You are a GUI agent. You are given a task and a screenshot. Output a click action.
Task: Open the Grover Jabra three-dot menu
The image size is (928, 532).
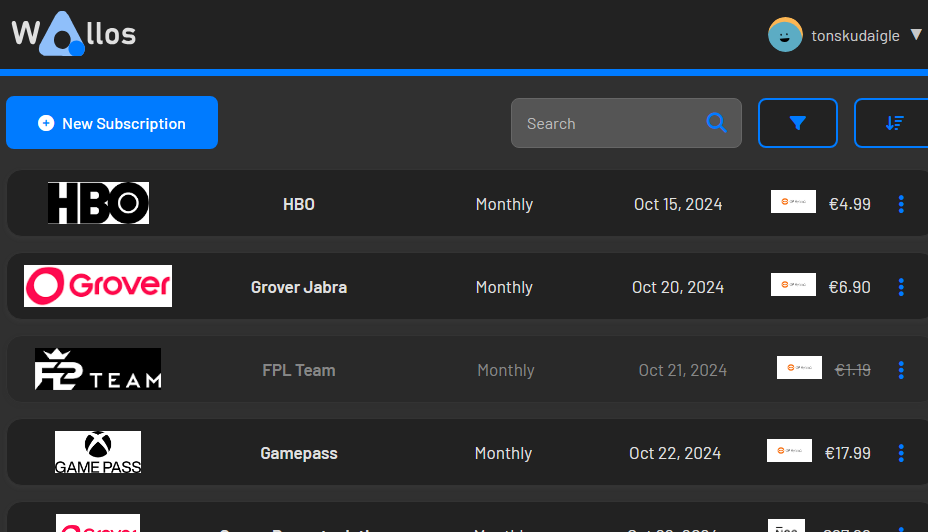pos(901,287)
